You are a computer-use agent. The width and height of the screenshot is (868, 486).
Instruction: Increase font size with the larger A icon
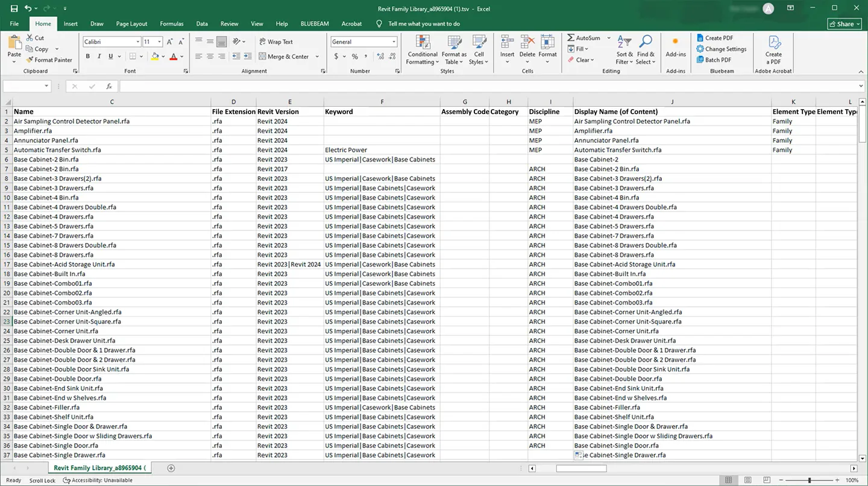point(170,42)
